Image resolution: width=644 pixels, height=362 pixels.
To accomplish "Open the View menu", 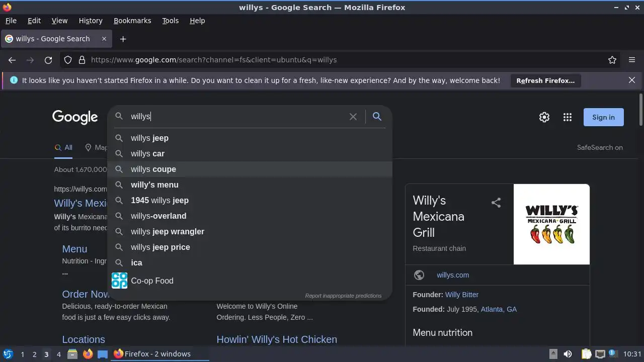I will [59, 21].
